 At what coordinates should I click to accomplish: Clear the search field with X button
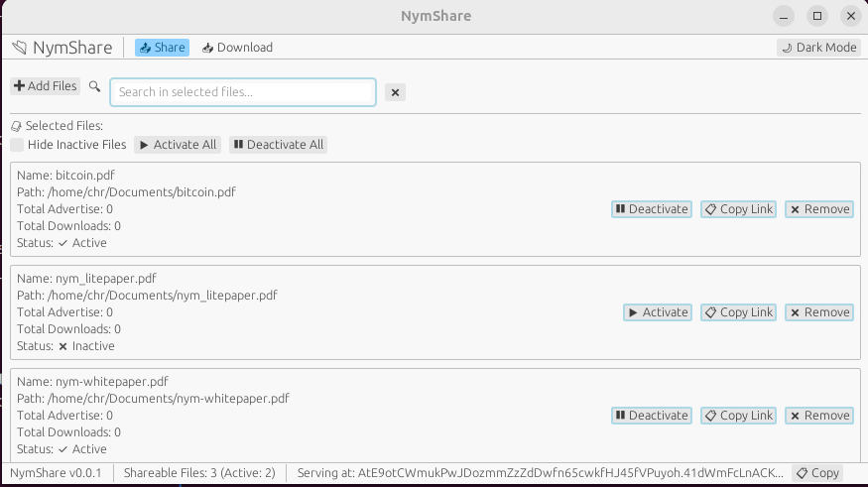click(395, 92)
